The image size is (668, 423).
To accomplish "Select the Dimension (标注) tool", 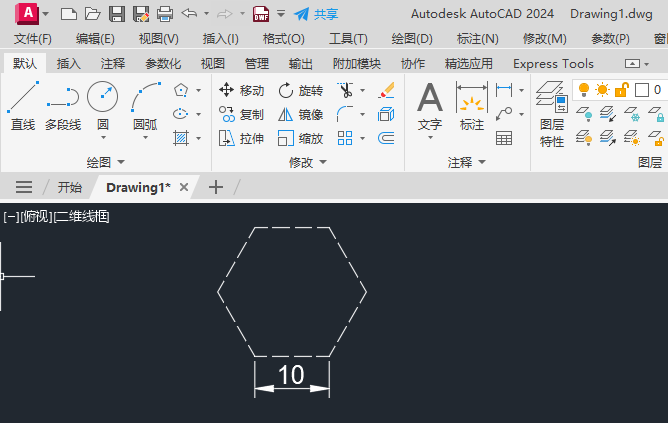I will [x=472, y=106].
